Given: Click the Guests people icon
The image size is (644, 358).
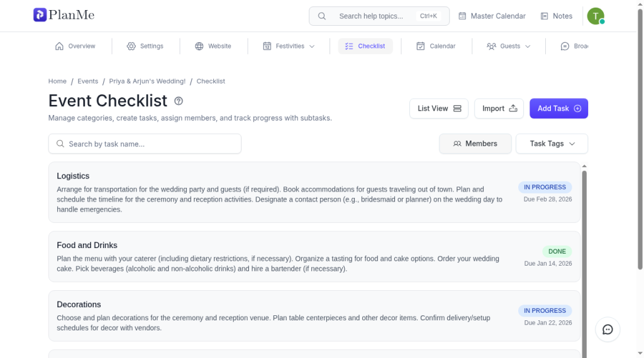Looking at the screenshot, I should 491,46.
